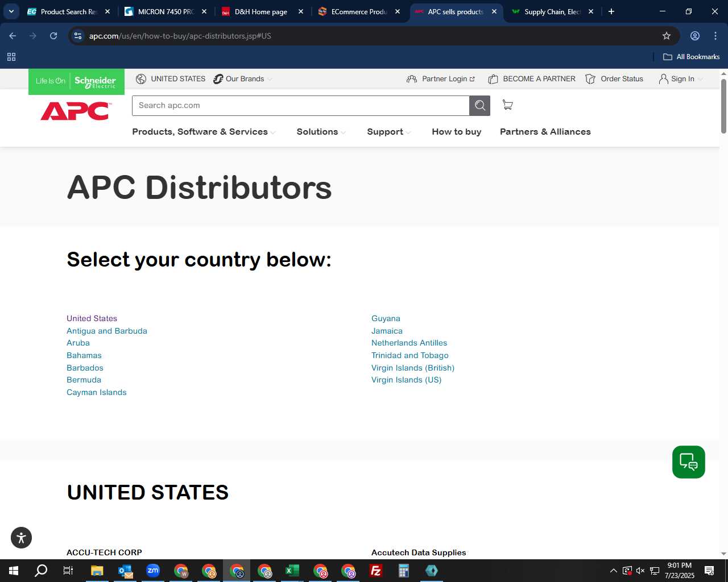Open a new browser tab
Viewport: 728px width, 582px height.
click(x=611, y=11)
